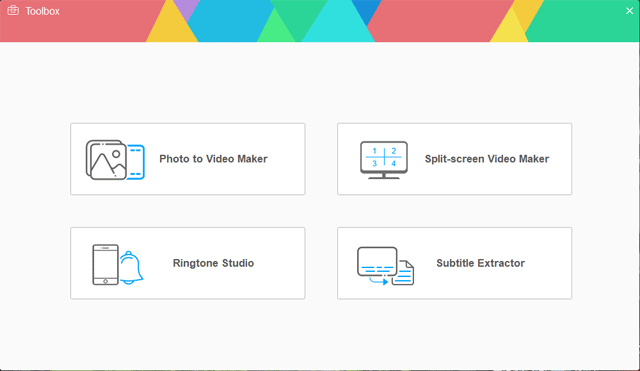Click the Toolbox title text
This screenshot has height=371, width=640.
click(42, 11)
